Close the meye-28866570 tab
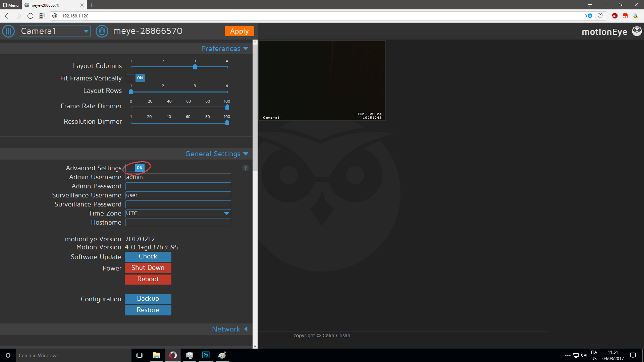This screenshot has width=644, height=362. pos(82,5)
